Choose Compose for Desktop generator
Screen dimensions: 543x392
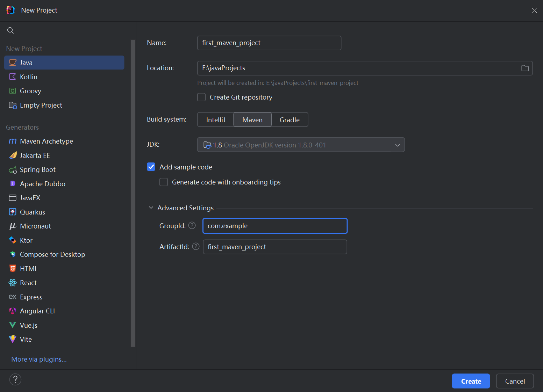[x=64, y=254]
